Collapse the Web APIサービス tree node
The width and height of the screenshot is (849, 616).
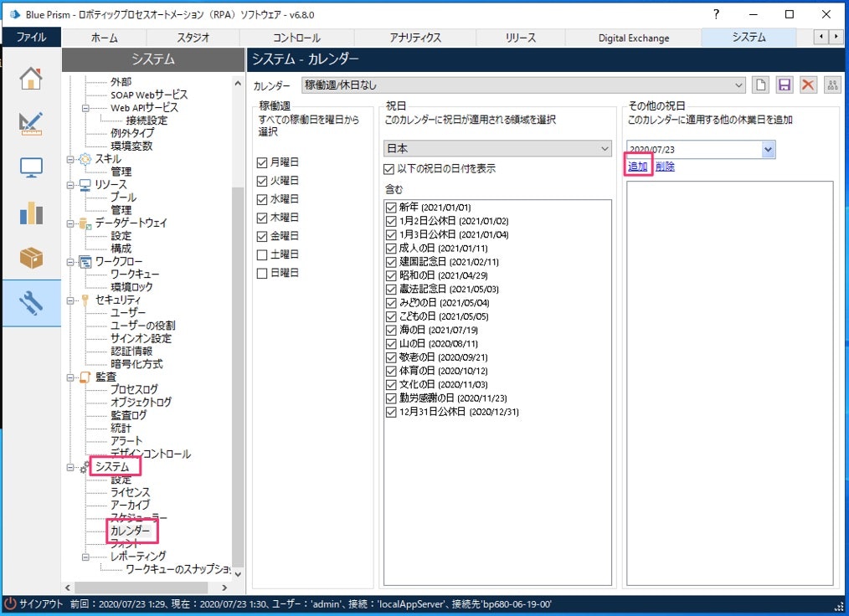85,108
